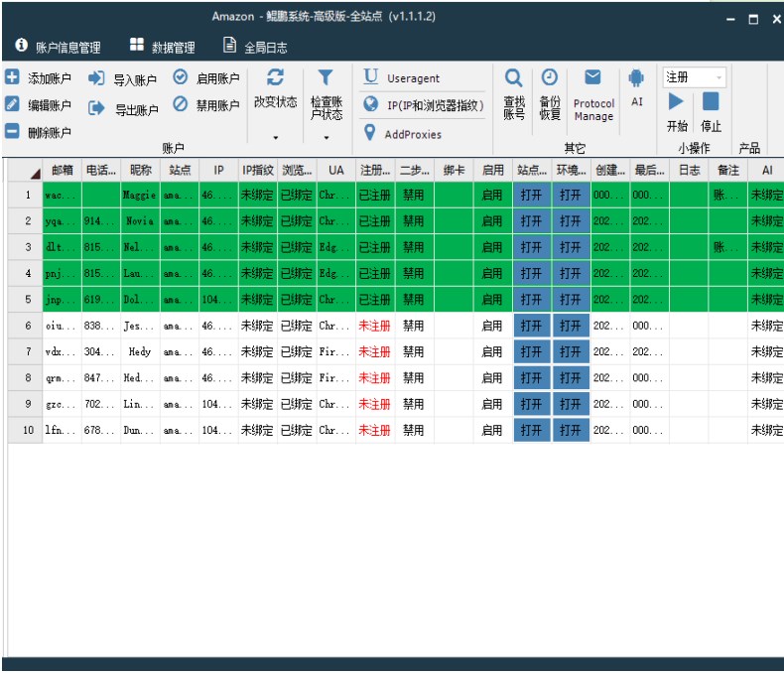
Task: Click 环境 打开 button in row 5
Action: coord(571,299)
